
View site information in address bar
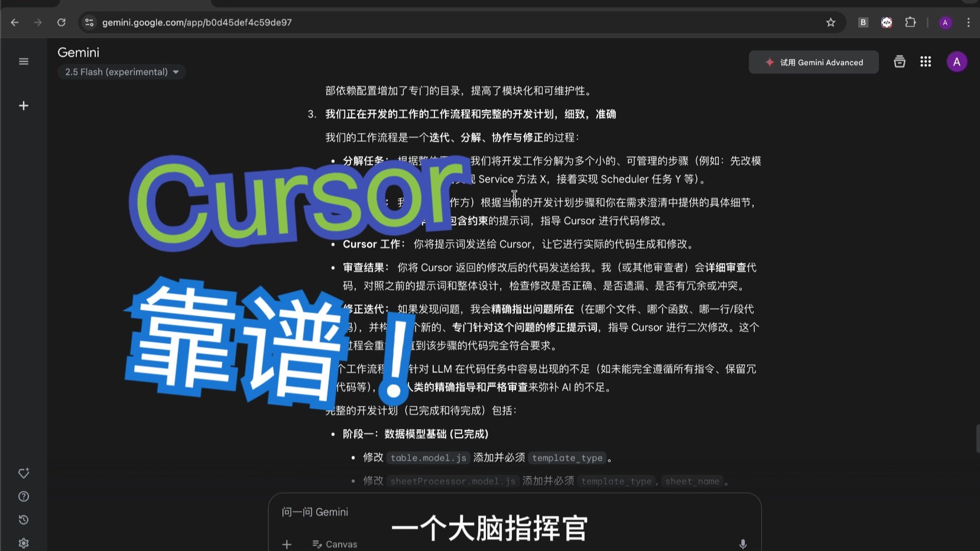click(x=89, y=22)
